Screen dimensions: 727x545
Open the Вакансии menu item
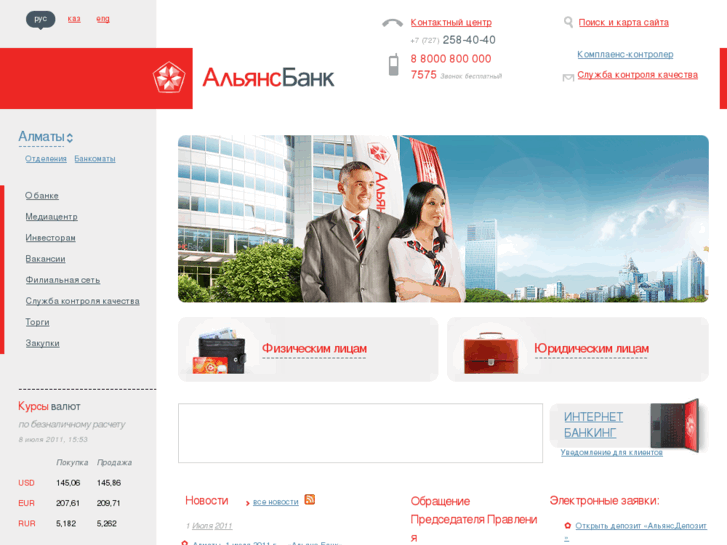click(45, 259)
